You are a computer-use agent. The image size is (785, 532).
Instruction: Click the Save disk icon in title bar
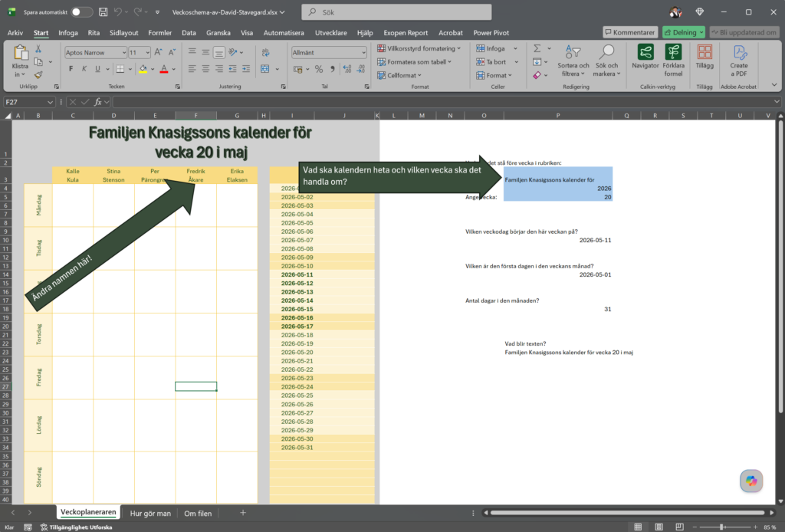pyautogui.click(x=103, y=12)
